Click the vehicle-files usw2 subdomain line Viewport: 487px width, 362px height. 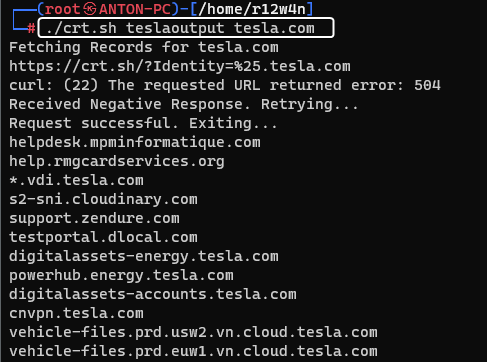[x=193, y=332]
